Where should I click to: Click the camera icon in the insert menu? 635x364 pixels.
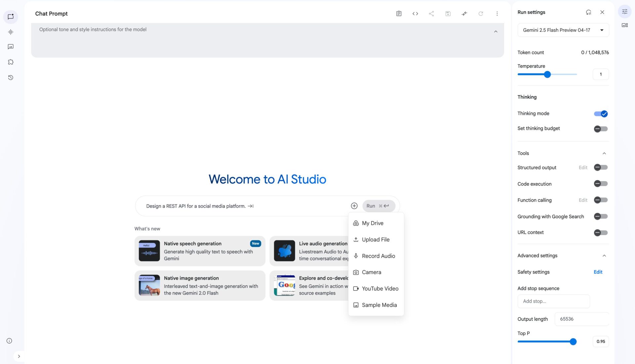[x=356, y=272]
